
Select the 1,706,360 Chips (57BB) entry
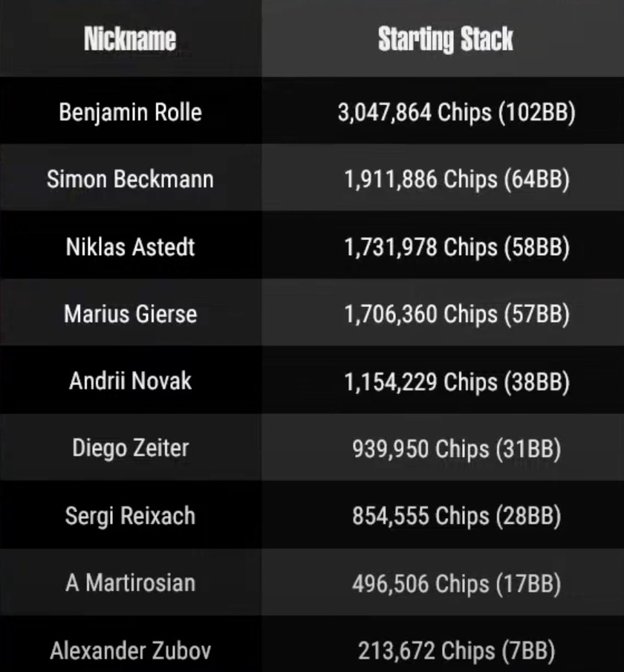coord(456,314)
